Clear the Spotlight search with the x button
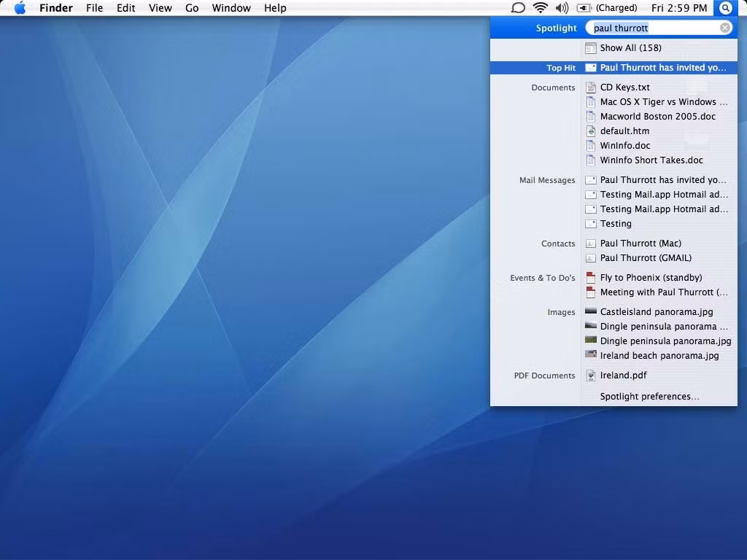Viewport: 747px width, 560px height. tap(724, 27)
